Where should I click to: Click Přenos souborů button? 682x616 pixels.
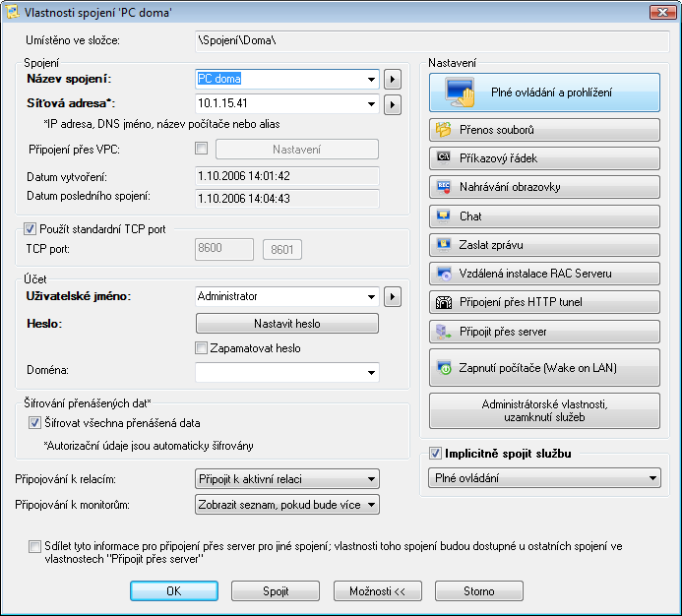pos(544,130)
